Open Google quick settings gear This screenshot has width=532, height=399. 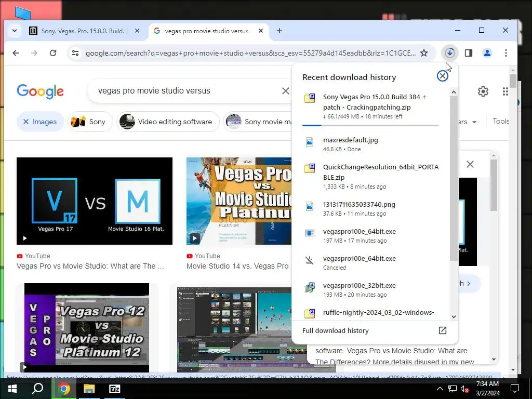[x=483, y=91]
